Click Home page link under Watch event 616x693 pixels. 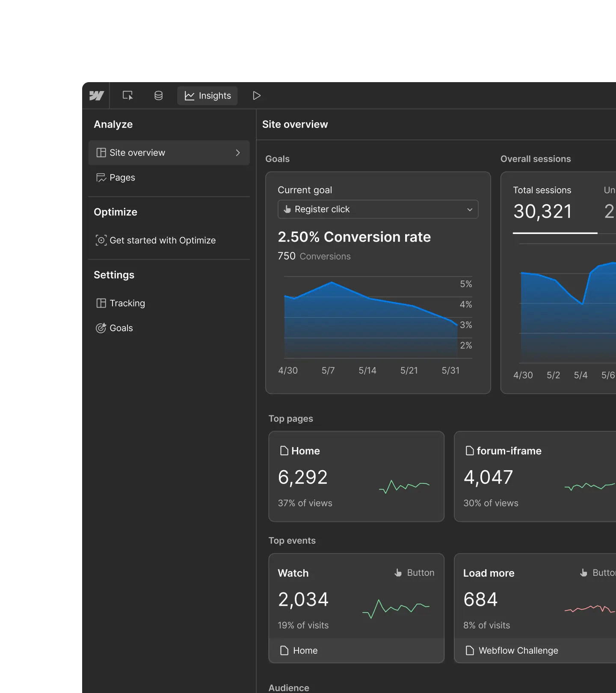coord(305,651)
